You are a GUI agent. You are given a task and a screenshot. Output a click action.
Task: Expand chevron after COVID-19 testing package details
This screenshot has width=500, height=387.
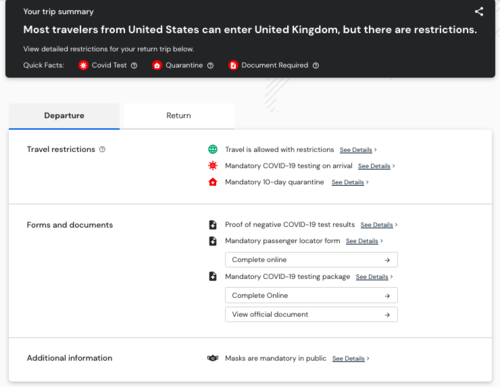[x=392, y=277]
